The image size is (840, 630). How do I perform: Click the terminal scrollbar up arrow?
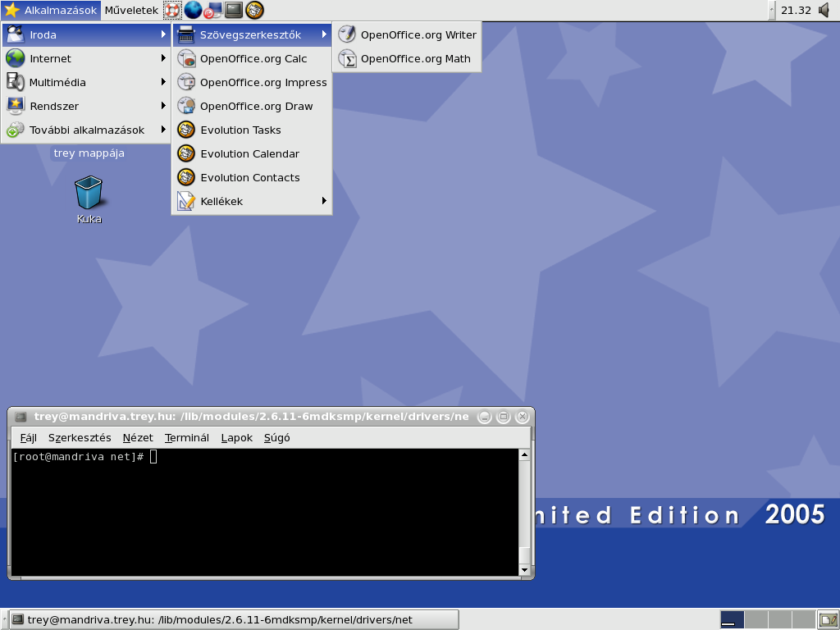point(524,454)
